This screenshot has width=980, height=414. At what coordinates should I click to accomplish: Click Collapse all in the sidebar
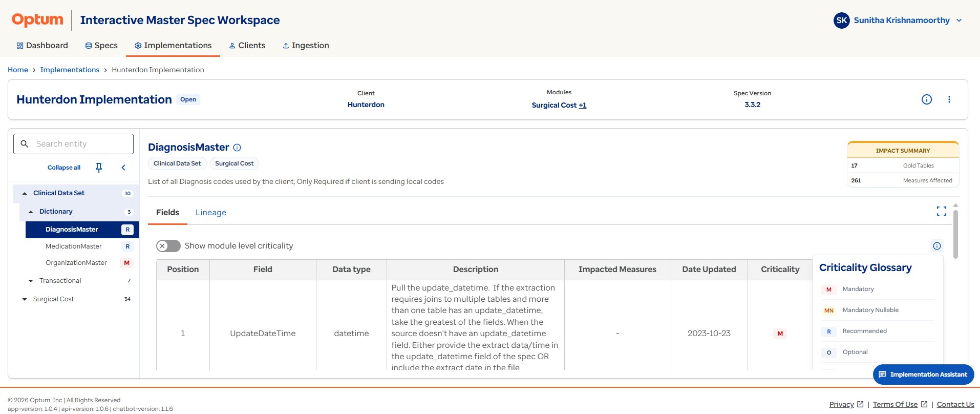pos(64,168)
